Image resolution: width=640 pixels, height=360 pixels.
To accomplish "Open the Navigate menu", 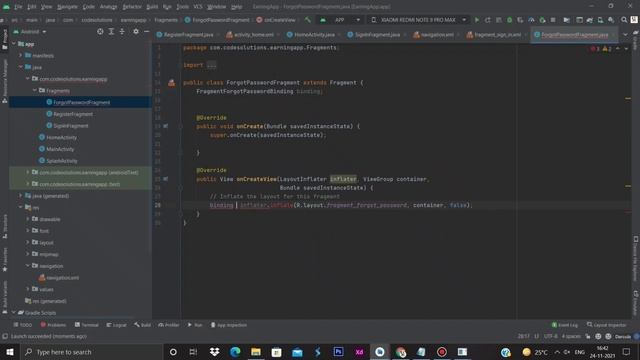I will pos(67,7).
